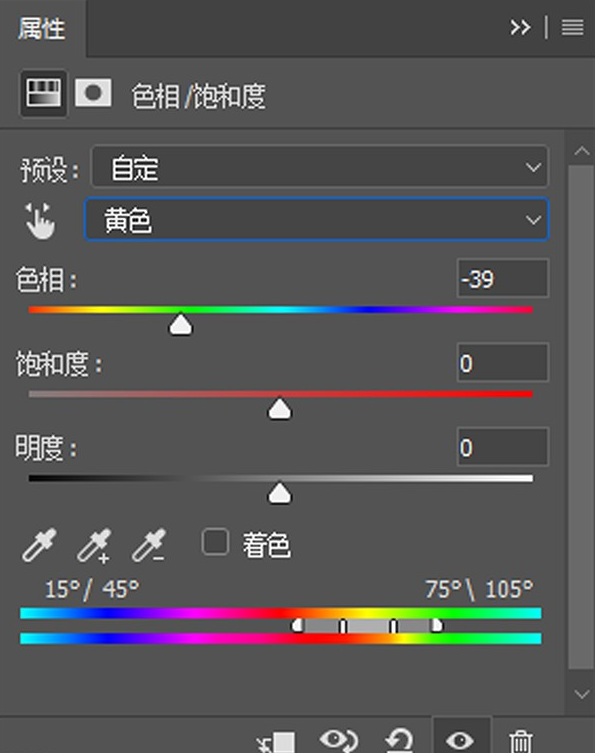Screen dimensions: 595x753
Task: Open the 黄色 color range dropdown
Action: 316,219
